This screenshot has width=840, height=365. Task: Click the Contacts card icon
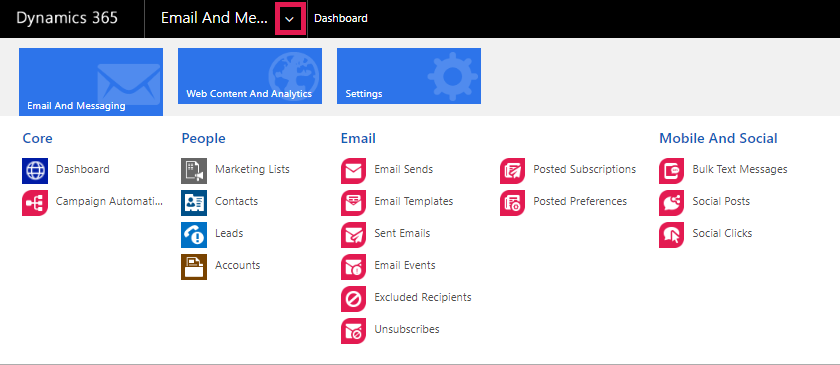tap(194, 203)
